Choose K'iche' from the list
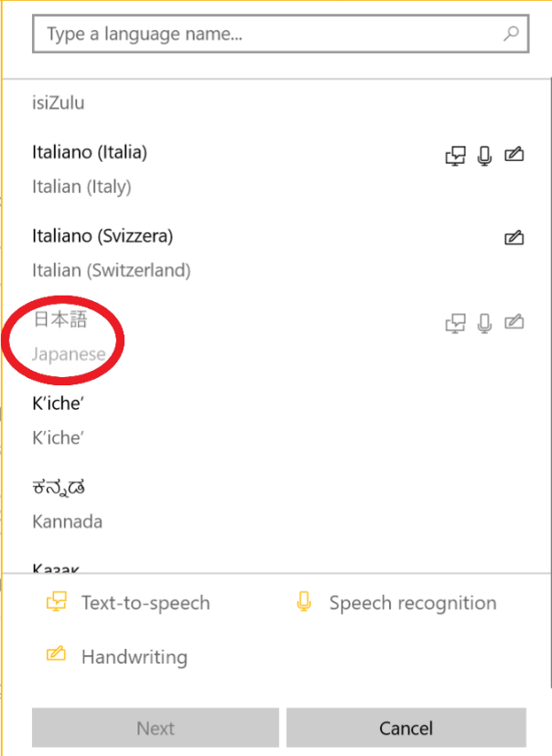 click(276, 420)
